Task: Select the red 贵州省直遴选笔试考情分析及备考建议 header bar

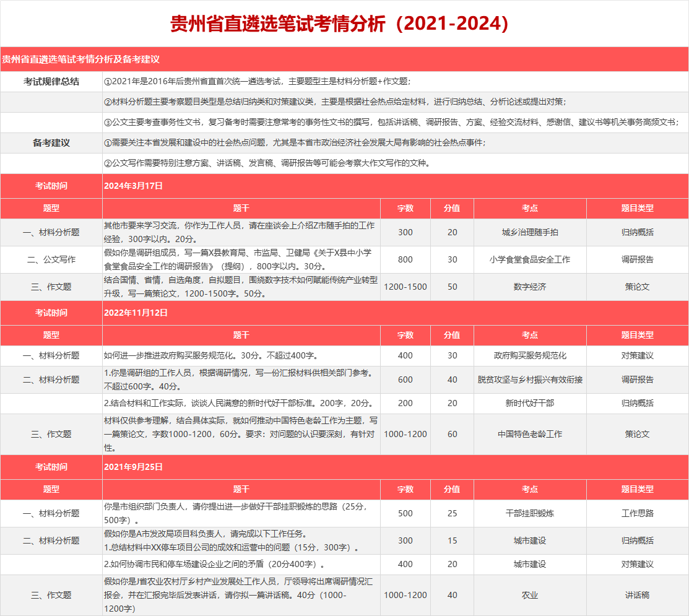Action: click(344, 59)
